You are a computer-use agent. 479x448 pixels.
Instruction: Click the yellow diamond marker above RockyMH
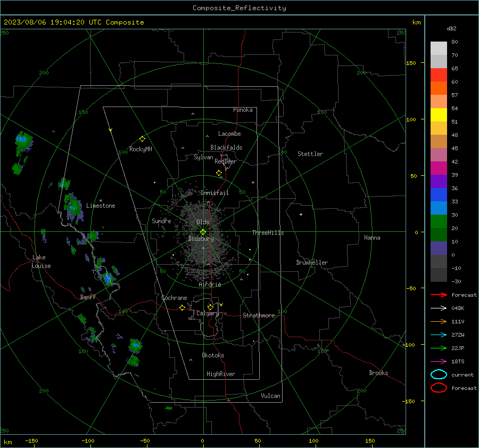(142, 139)
